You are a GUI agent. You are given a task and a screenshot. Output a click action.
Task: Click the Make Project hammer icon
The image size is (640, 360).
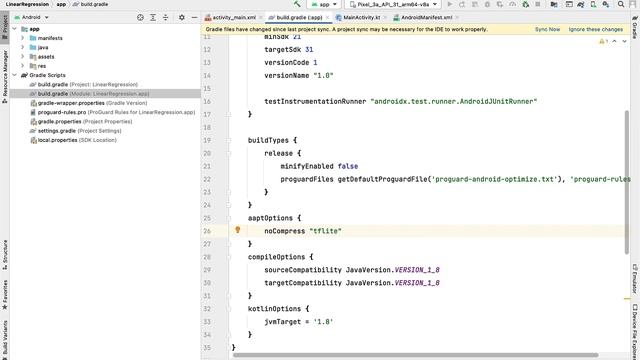pyautogui.click(x=297, y=4)
